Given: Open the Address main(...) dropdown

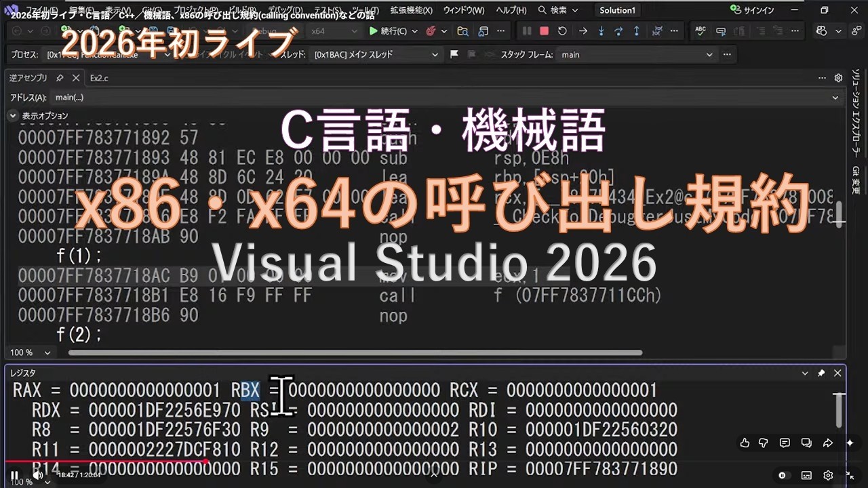Looking at the screenshot, I should point(446,98).
